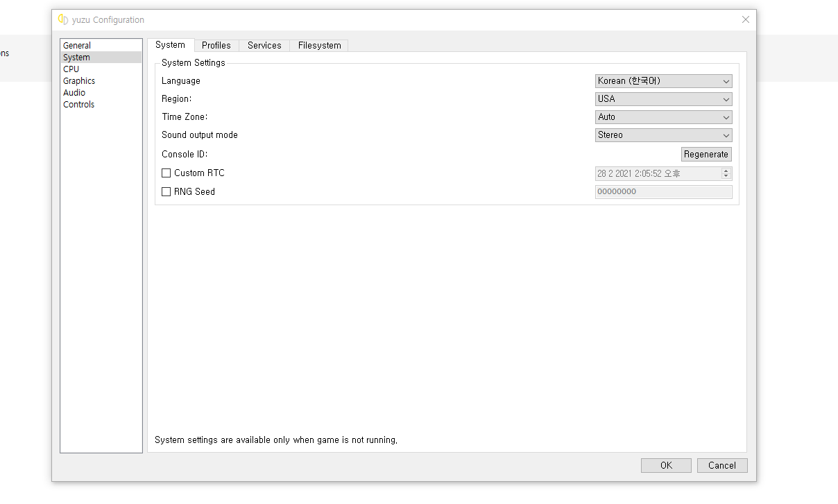The height and width of the screenshot is (504, 838).
Task: Switch to the Profiles tab
Action: pyautogui.click(x=216, y=46)
